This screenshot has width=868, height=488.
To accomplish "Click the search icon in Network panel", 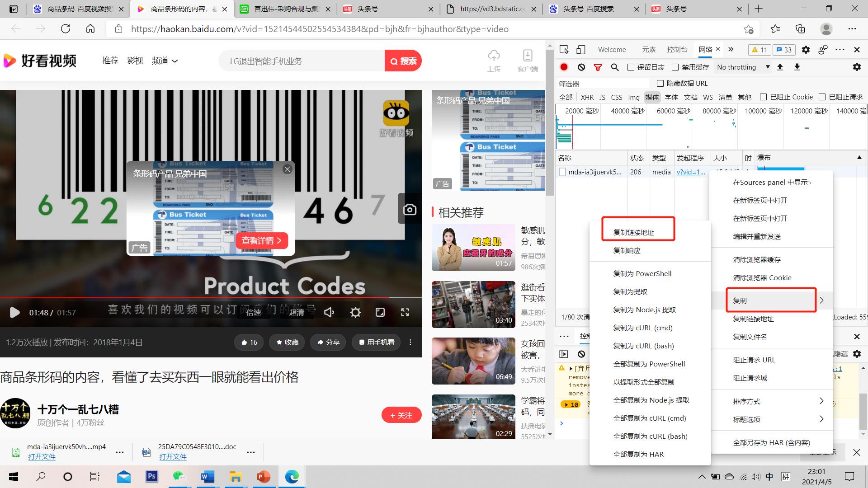I will [614, 67].
